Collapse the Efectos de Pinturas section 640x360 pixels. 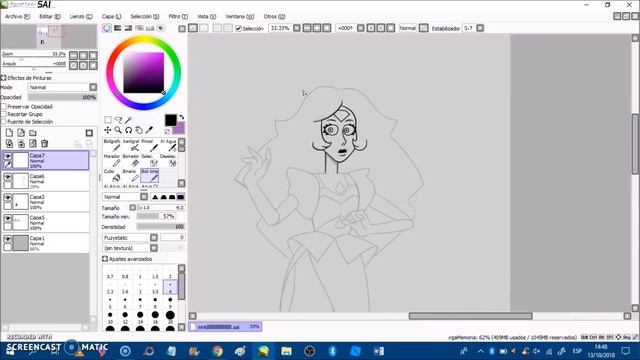(4, 78)
